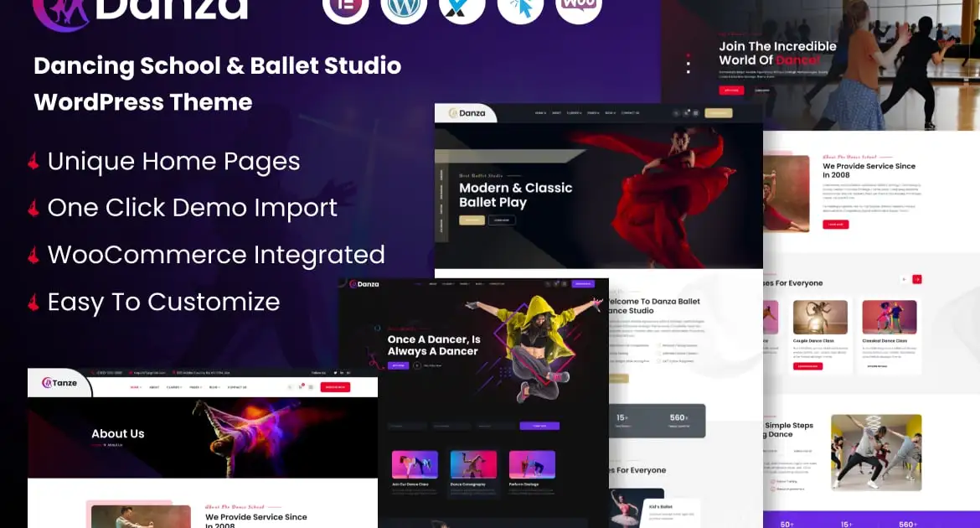980x528 pixels.
Task: Click Twitter icon in Tanze top bar
Action: (336, 373)
